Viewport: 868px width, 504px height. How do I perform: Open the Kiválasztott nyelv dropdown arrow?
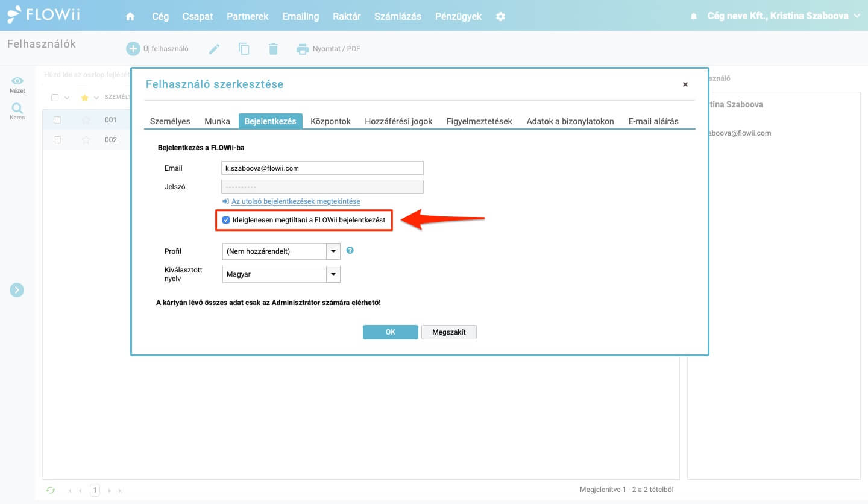pyautogui.click(x=333, y=274)
